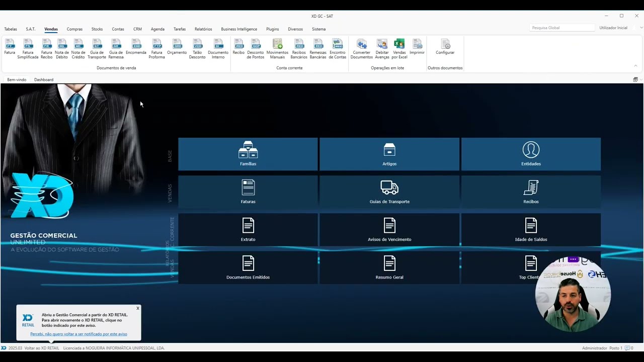Open Documento Interno
The width and height of the screenshot is (644, 362).
click(x=218, y=49)
